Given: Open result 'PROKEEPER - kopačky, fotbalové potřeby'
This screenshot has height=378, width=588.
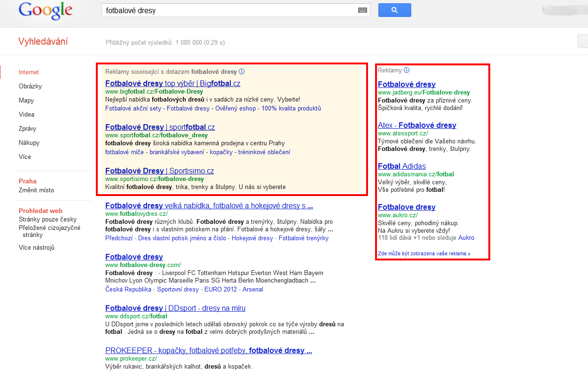Looking at the screenshot, I should [x=209, y=351].
